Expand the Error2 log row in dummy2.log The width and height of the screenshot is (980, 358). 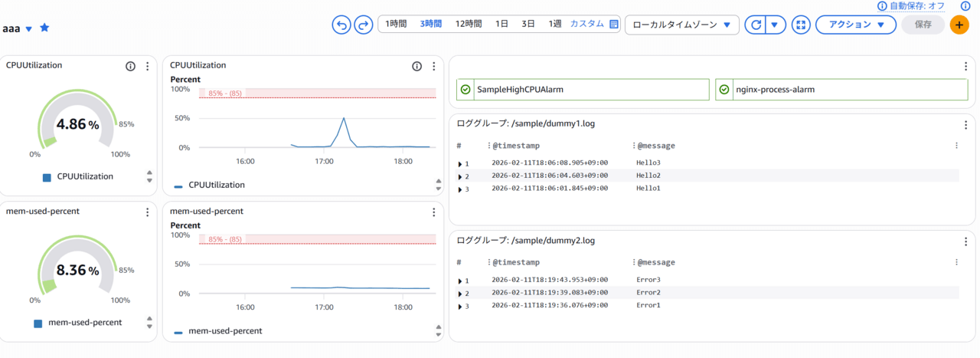[x=460, y=293]
